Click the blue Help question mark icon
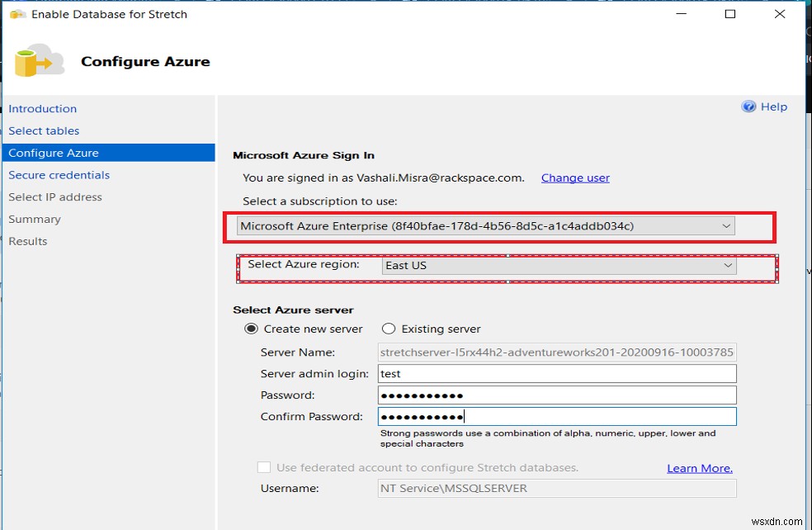 tap(749, 106)
